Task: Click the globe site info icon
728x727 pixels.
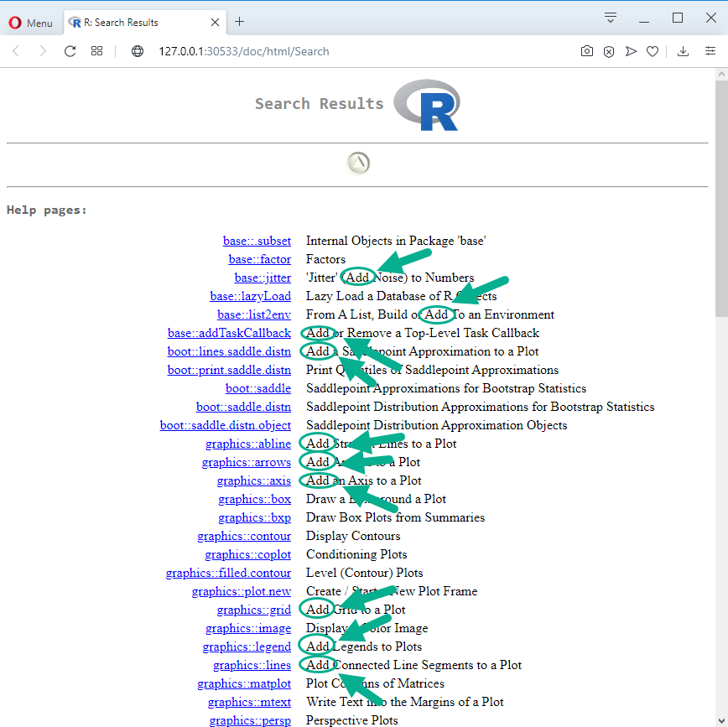Action: tap(138, 51)
